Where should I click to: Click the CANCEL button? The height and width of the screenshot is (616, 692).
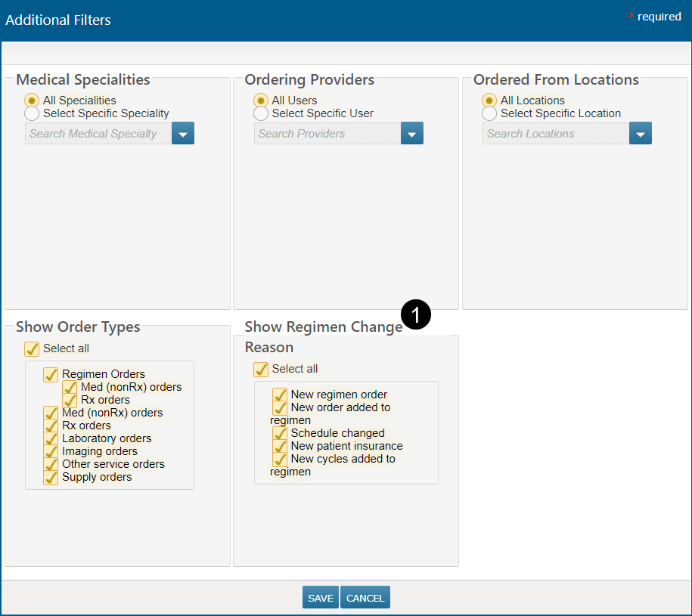(365, 597)
